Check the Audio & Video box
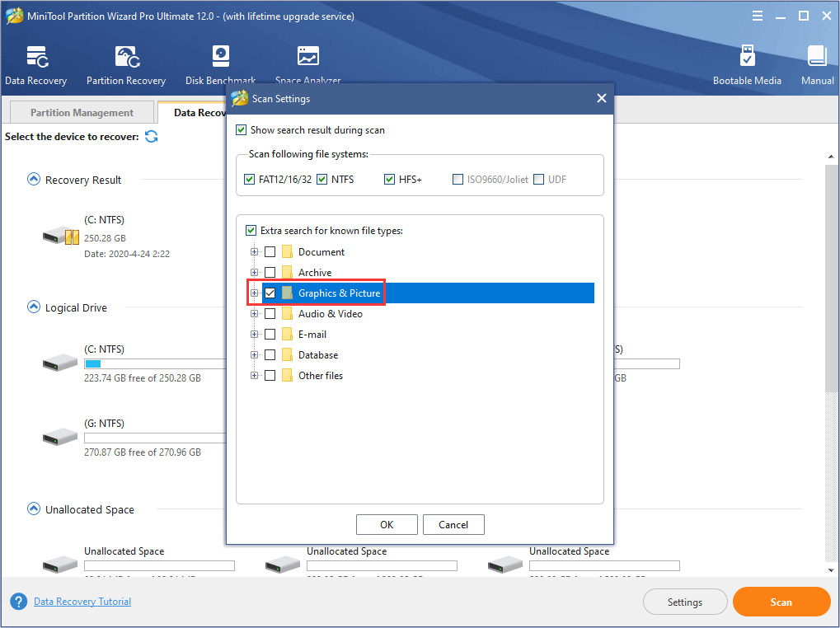The height and width of the screenshot is (628, 840). coord(270,314)
